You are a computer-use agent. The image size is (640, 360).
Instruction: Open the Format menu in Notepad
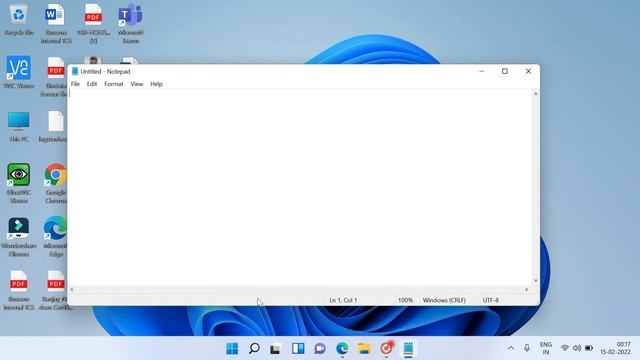[x=113, y=84]
